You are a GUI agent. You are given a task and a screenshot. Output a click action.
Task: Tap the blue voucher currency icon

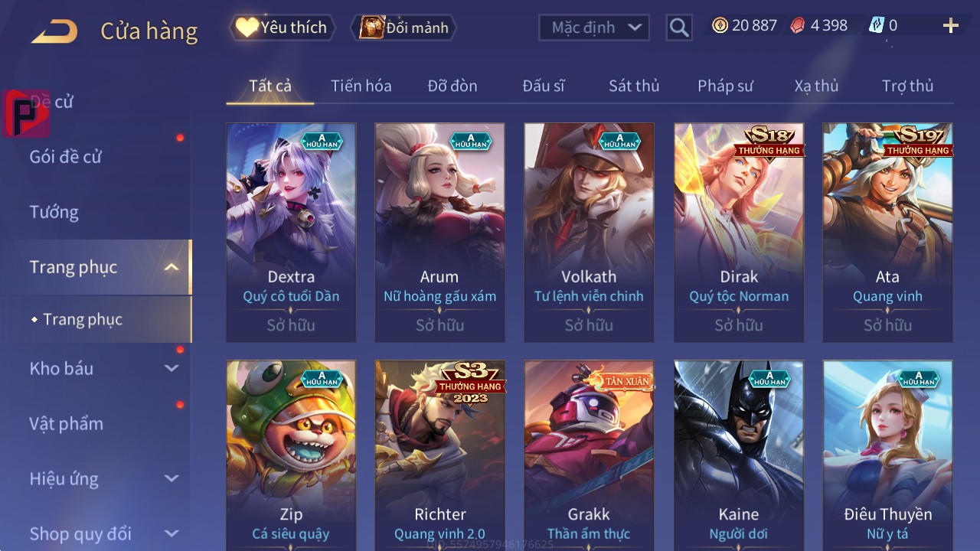pyautogui.click(x=877, y=25)
